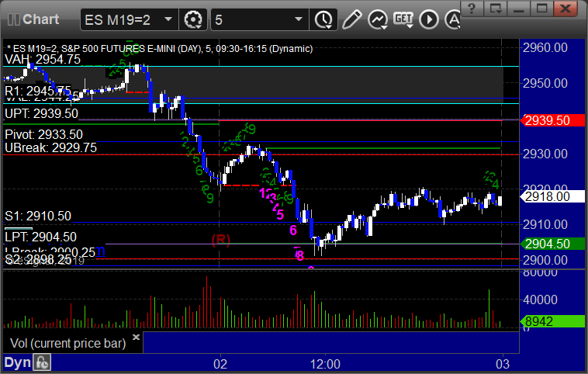This screenshot has height=374, width=588.
Task: Open the symbol settings gear icon
Action: click(193, 19)
